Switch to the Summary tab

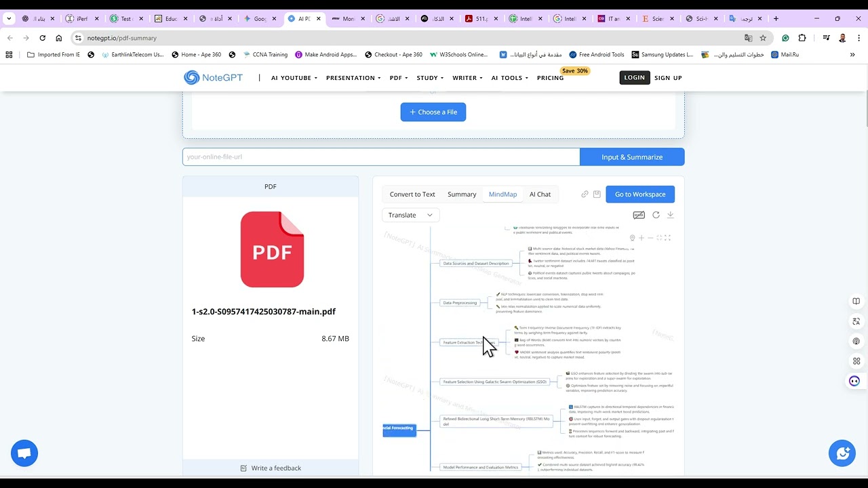(462, 194)
